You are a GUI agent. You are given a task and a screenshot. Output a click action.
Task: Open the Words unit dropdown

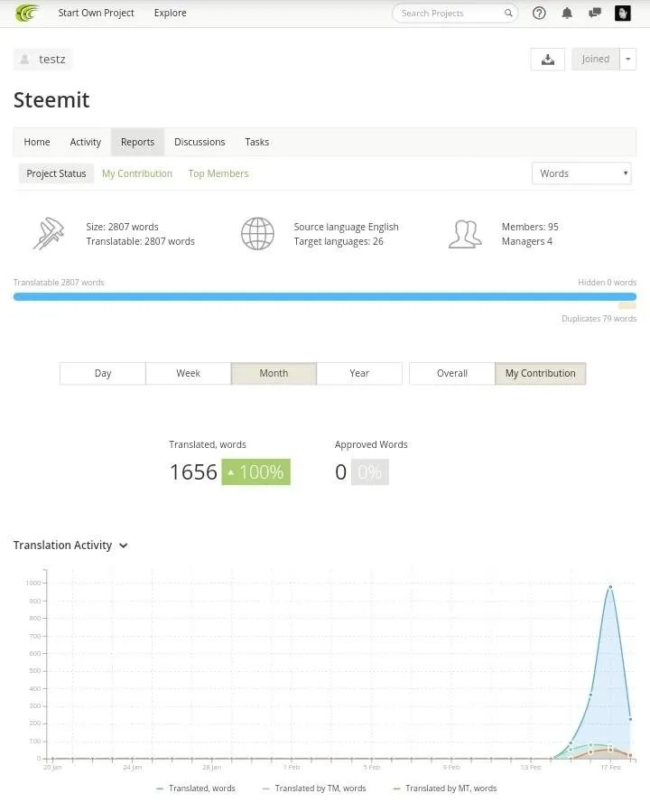(581, 173)
